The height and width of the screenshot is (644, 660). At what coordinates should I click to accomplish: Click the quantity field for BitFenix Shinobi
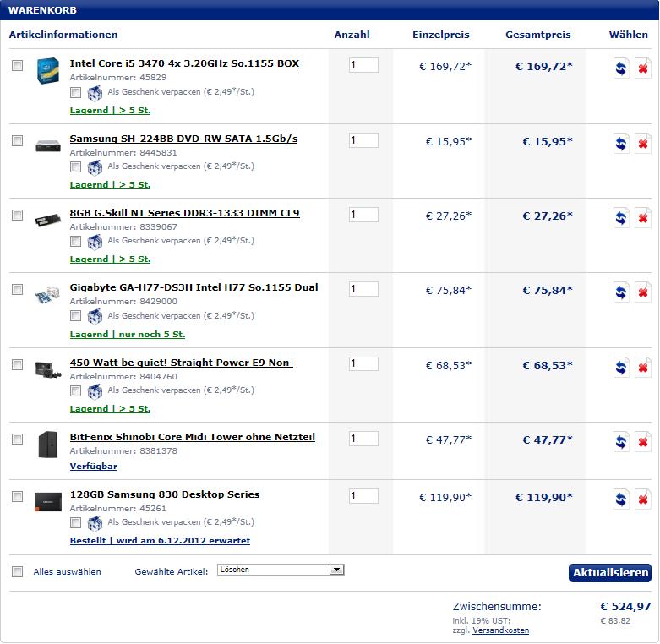[363, 439]
